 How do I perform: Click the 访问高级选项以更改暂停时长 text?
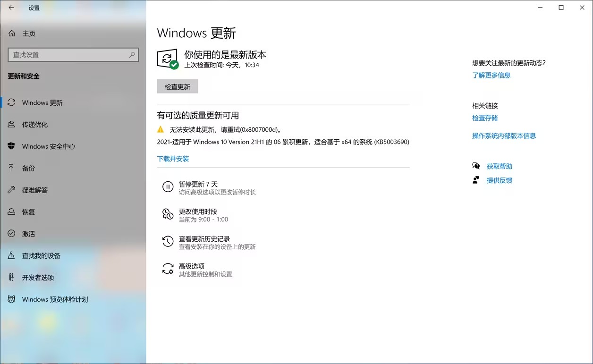coord(217,192)
